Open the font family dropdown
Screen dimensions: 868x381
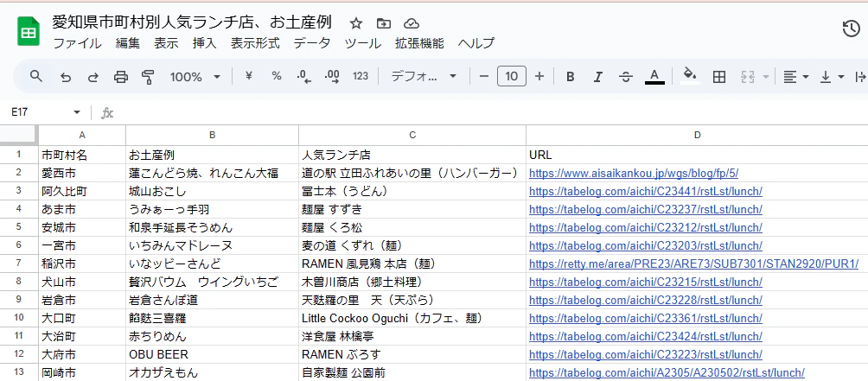tap(424, 77)
